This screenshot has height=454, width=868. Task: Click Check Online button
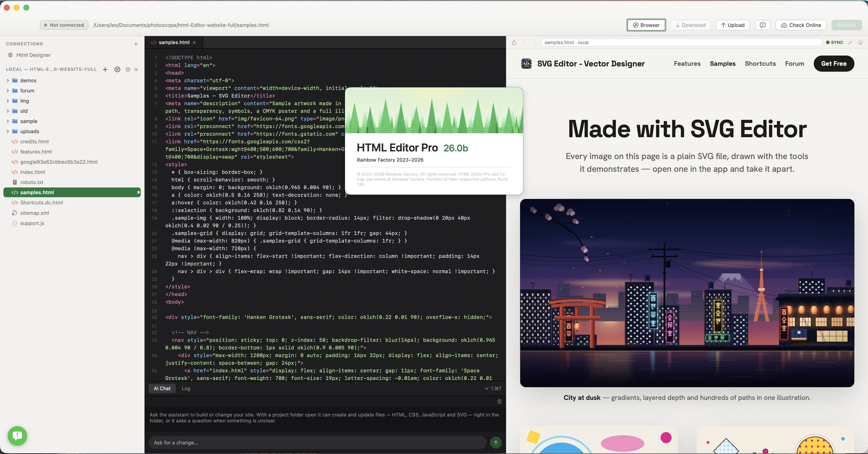pos(801,25)
